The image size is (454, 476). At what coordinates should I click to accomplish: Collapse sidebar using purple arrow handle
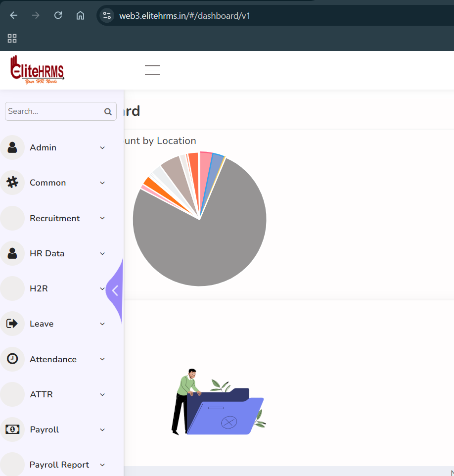[115, 290]
